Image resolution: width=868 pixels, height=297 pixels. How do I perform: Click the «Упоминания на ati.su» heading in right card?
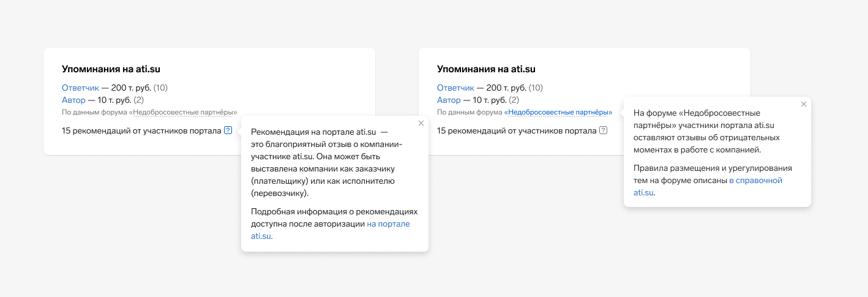(486, 69)
